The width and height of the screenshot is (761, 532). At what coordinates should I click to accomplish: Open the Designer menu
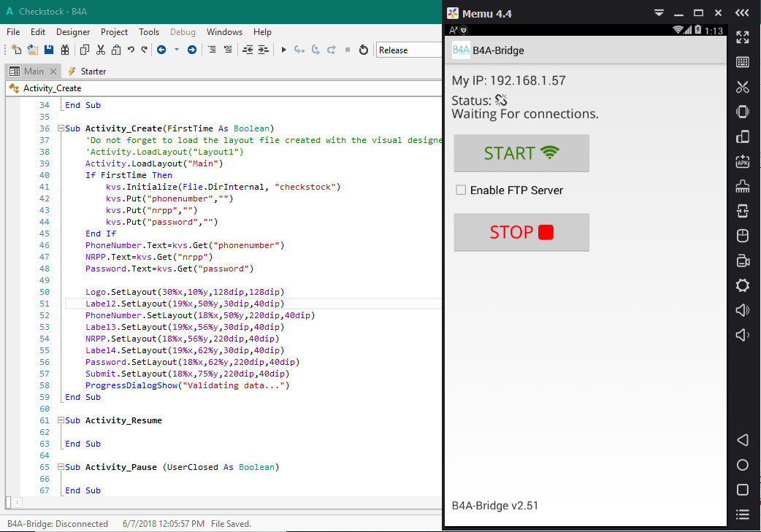(73, 32)
